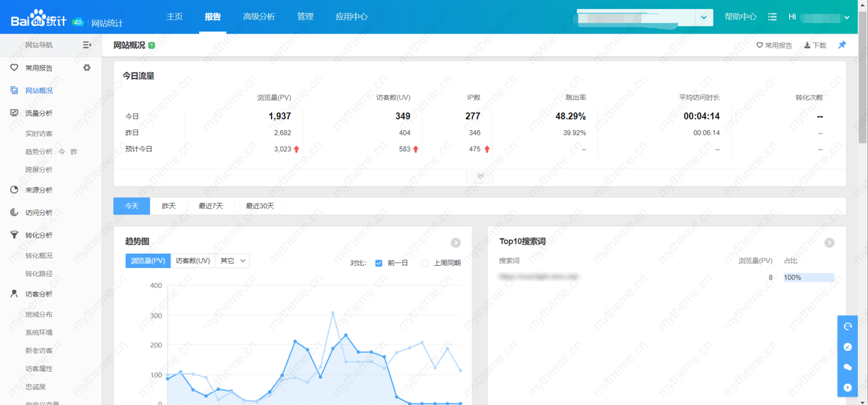Open the feedback pencil icon in floating bar
Image resolution: width=868 pixels, height=405 pixels.
click(847, 347)
